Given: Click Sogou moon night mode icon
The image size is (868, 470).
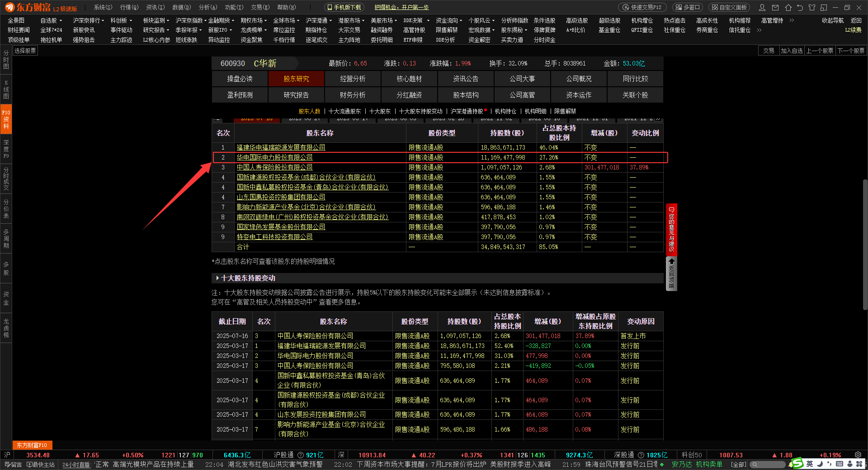Looking at the screenshot, I should coord(820,464).
